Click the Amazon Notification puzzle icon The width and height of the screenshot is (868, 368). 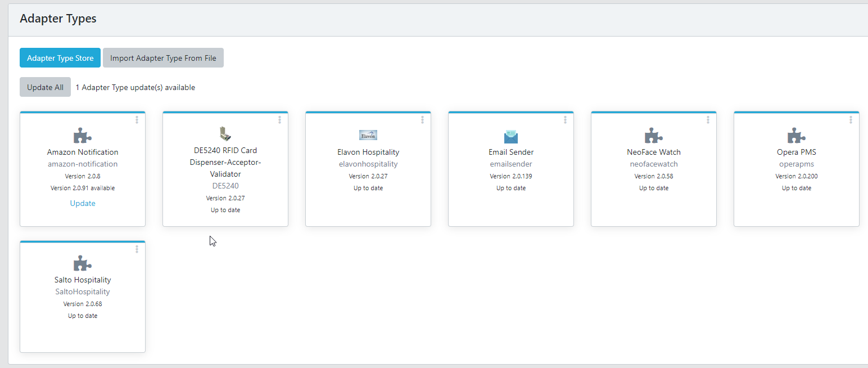click(x=83, y=136)
